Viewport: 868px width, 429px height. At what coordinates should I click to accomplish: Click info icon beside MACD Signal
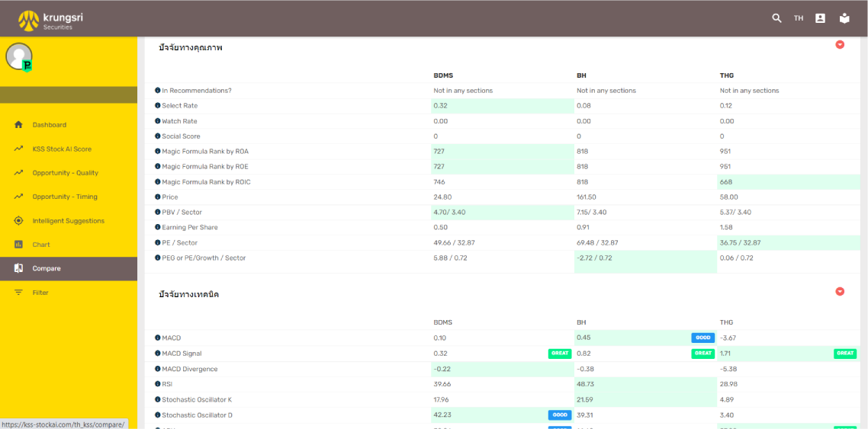[158, 354]
